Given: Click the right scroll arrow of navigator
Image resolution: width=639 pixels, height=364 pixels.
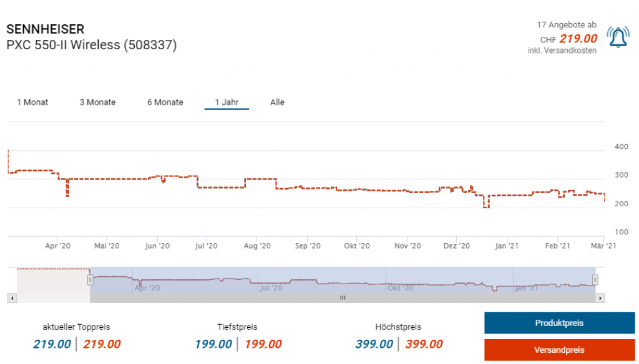Looking at the screenshot, I should [x=600, y=298].
